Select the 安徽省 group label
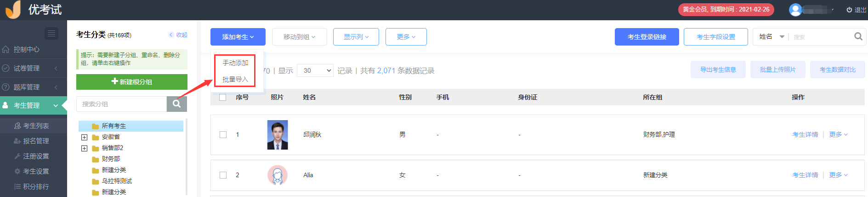 pyautogui.click(x=111, y=137)
